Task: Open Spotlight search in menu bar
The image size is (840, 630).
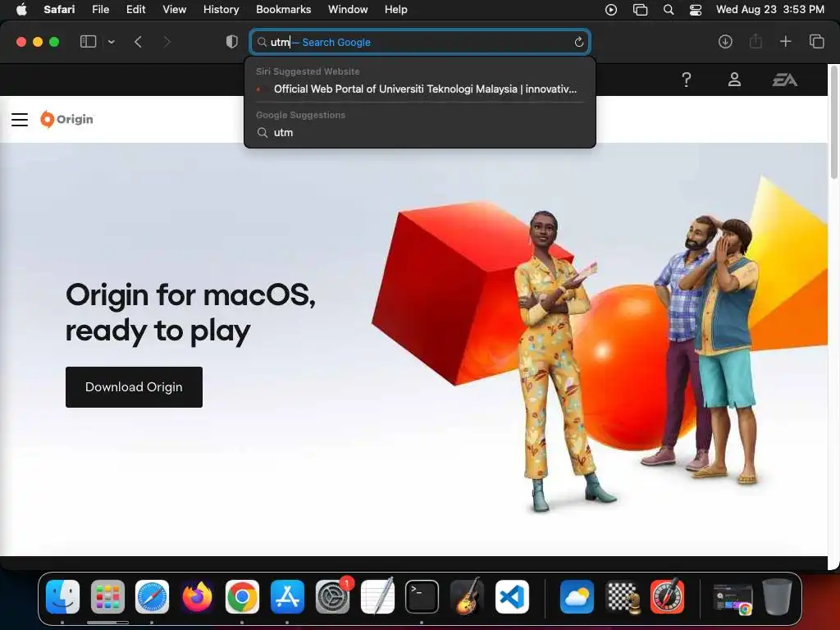Action: [668, 10]
